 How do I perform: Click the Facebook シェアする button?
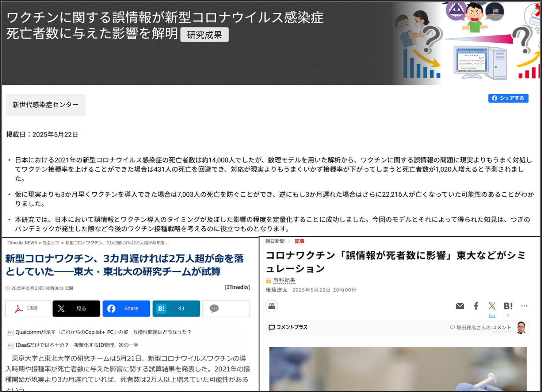click(508, 98)
